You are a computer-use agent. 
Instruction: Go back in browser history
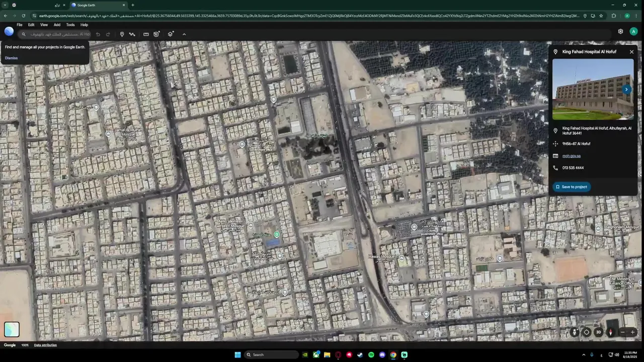click(x=6, y=16)
